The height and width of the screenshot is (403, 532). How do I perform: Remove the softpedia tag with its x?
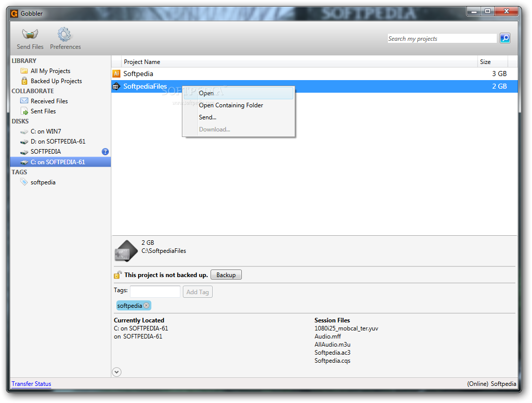tap(146, 305)
